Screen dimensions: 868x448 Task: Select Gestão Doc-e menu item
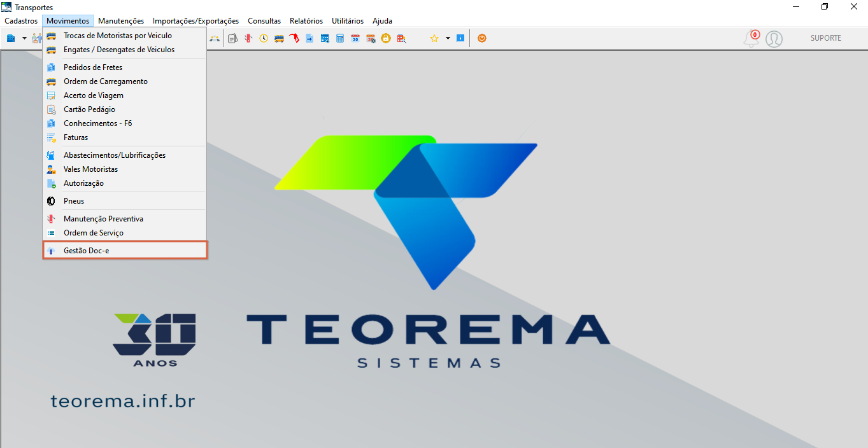click(x=125, y=251)
